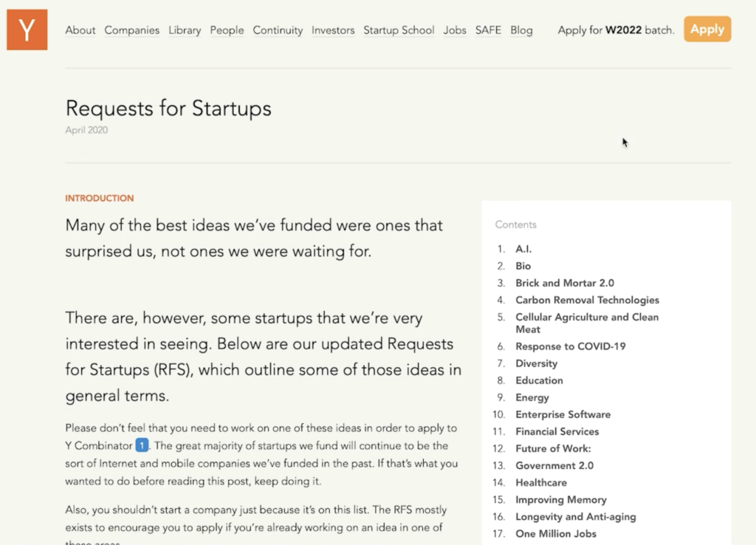Navigate to the Library section
The height and width of the screenshot is (545, 756).
tap(184, 30)
